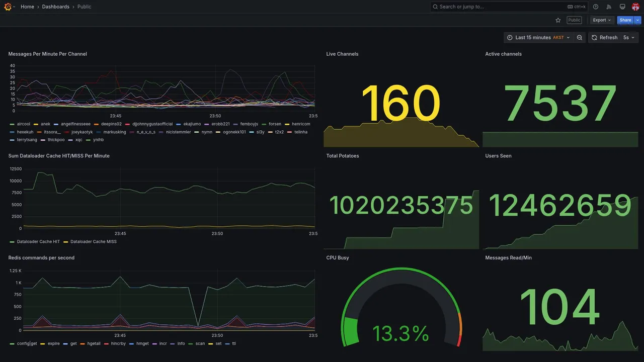Click the zoom out time range icon
Image resolution: width=644 pixels, height=362 pixels.
click(580, 38)
